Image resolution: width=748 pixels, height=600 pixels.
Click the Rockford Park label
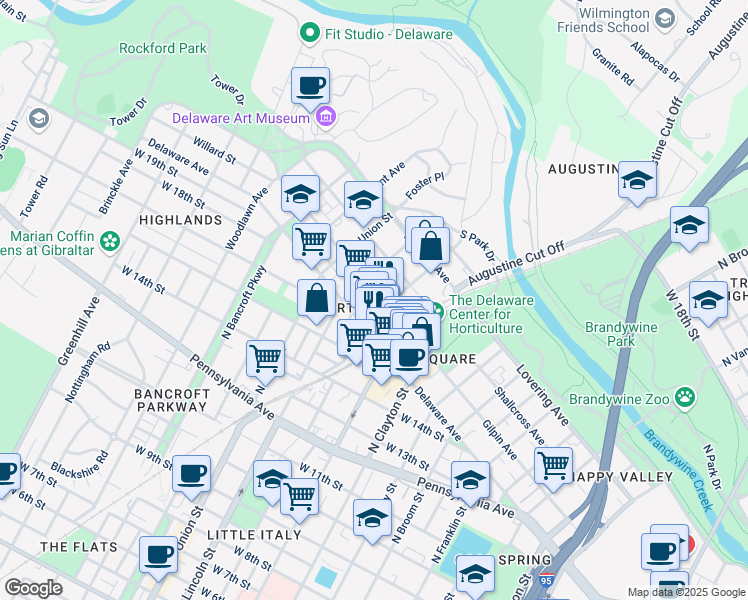click(163, 48)
